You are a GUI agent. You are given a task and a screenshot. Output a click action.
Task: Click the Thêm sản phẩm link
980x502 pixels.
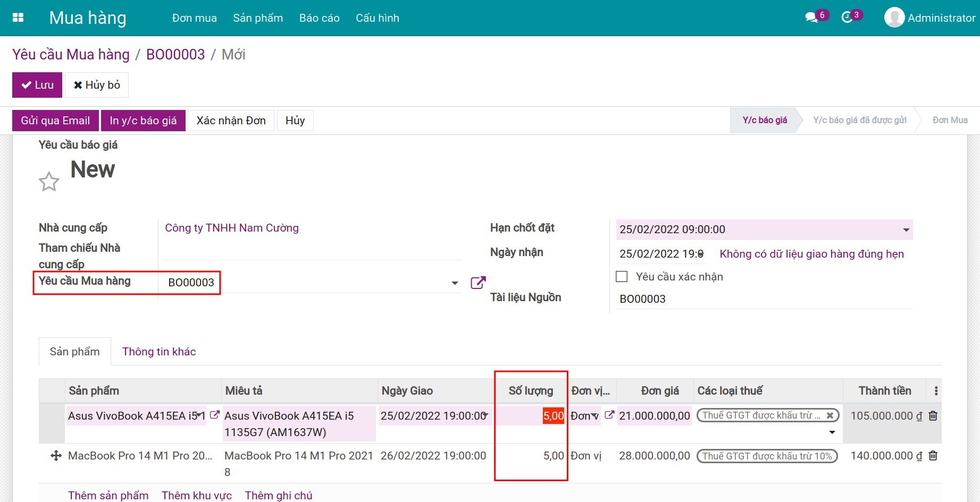(108, 495)
